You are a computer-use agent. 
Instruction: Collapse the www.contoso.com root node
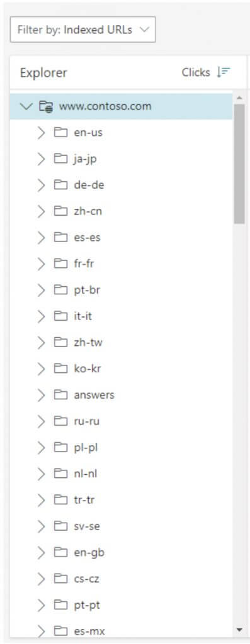pyautogui.click(x=26, y=107)
